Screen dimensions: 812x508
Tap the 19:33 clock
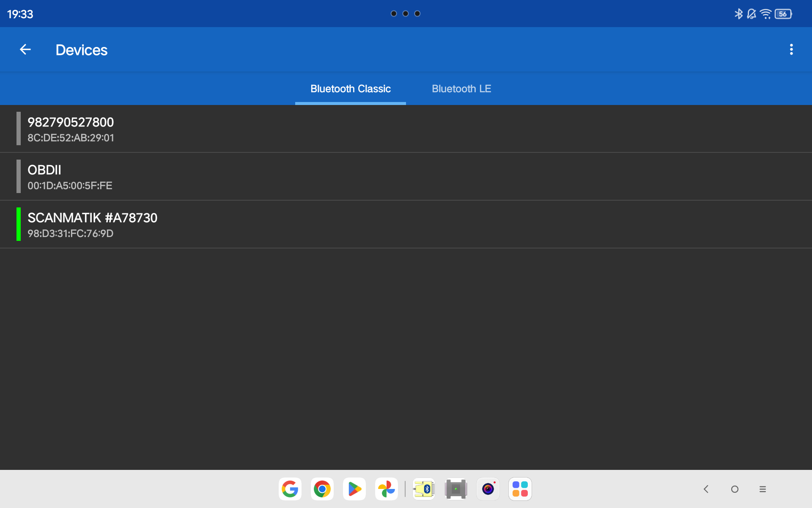pyautogui.click(x=20, y=14)
